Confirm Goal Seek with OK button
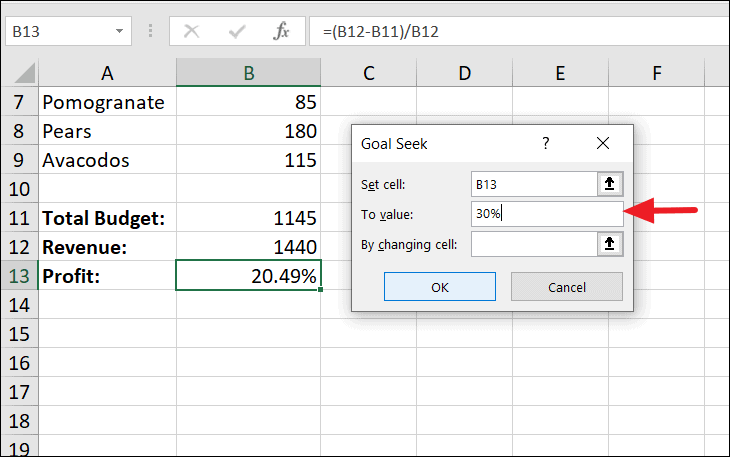 pyautogui.click(x=439, y=287)
